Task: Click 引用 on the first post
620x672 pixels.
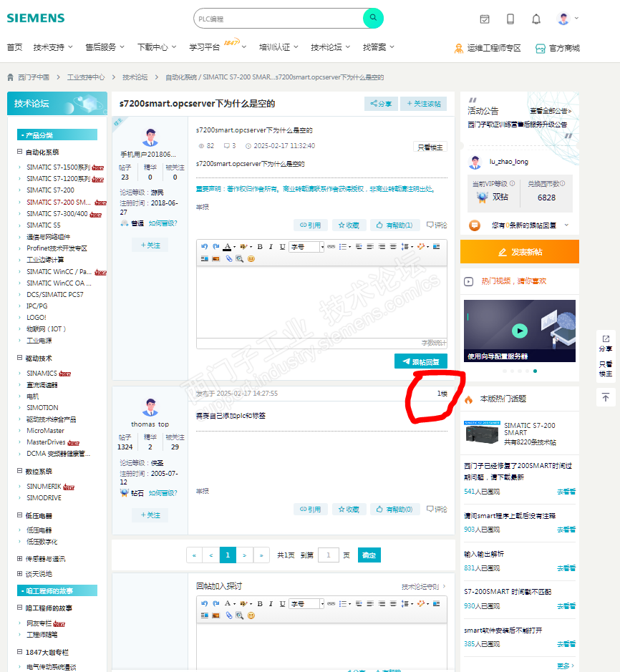Action: coord(311,225)
